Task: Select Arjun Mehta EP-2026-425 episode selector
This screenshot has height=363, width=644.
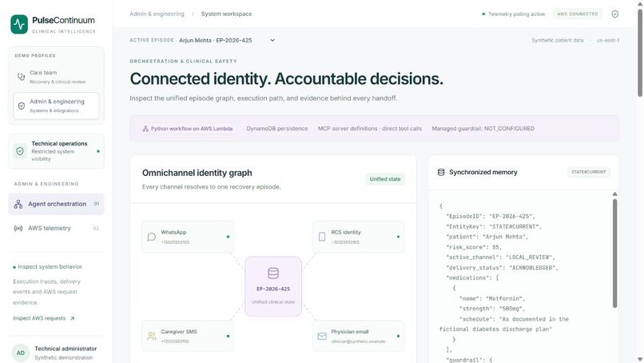Action: click(227, 40)
